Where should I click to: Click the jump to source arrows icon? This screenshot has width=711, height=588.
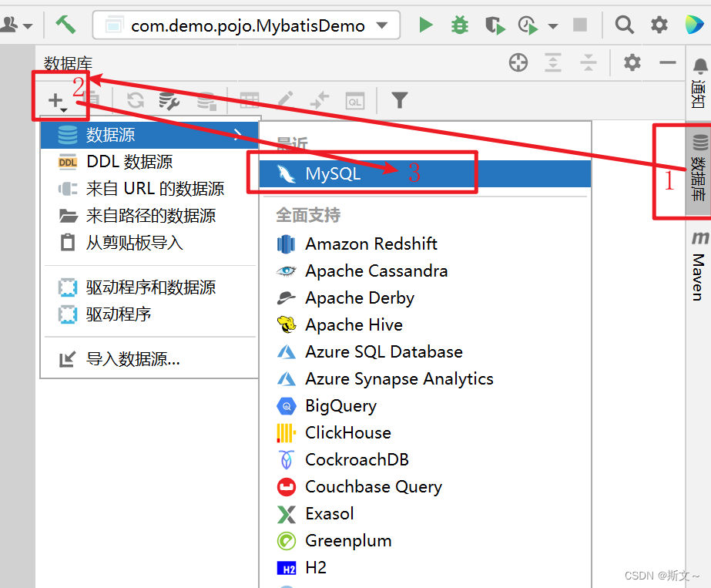point(319,100)
